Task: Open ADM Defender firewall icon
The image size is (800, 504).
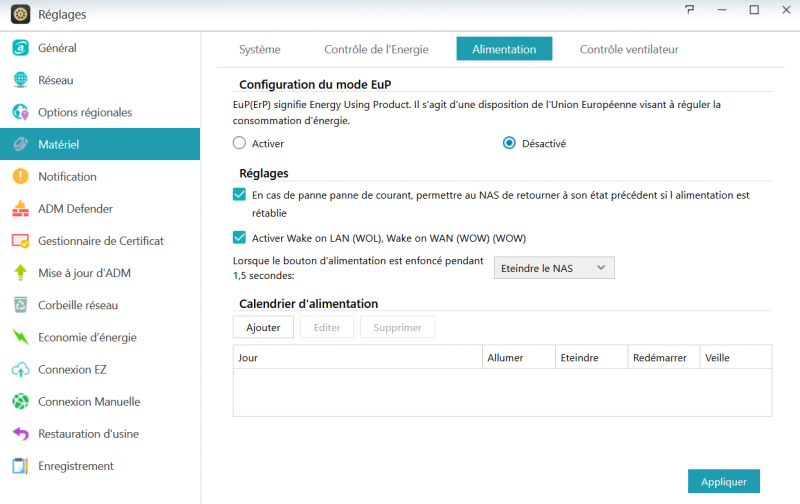Action: click(x=20, y=209)
